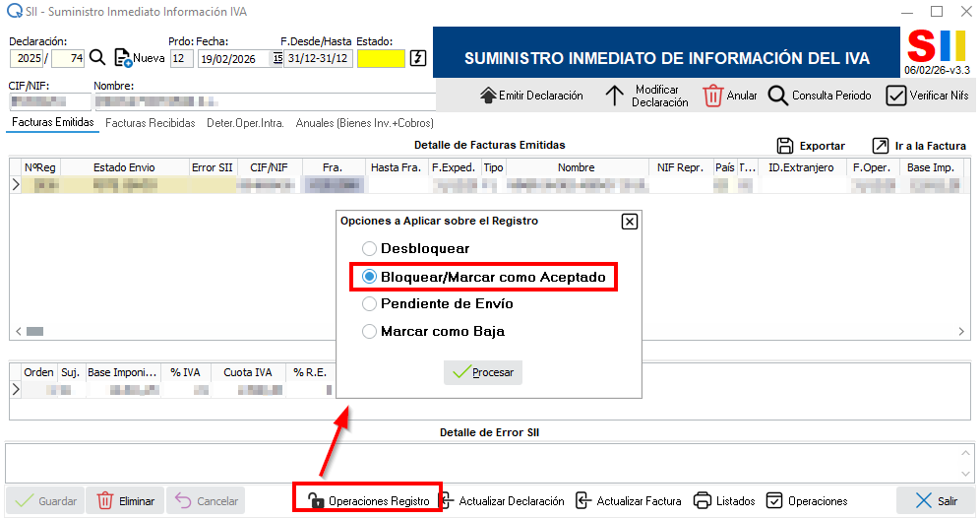Screen dimensions: 980x518
Task: Select Bloquear/Marcar como Aceptado
Action: (x=484, y=277)
